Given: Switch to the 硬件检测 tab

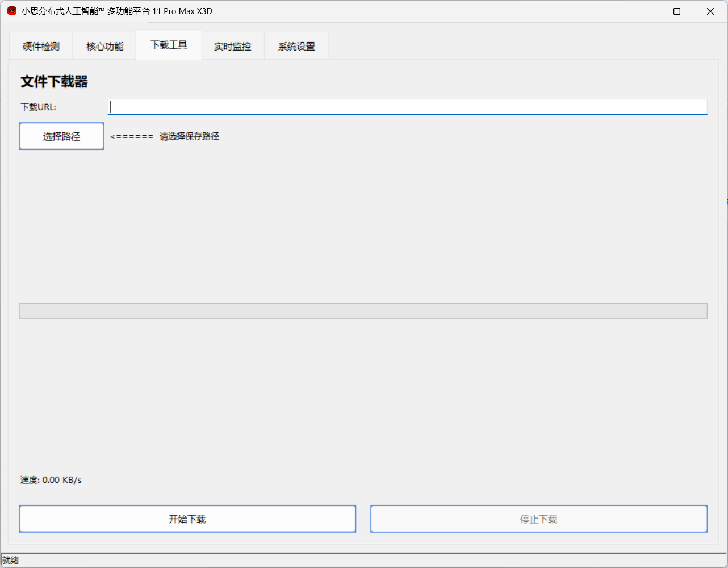Looking at the screenshot, I should [41, 47].
